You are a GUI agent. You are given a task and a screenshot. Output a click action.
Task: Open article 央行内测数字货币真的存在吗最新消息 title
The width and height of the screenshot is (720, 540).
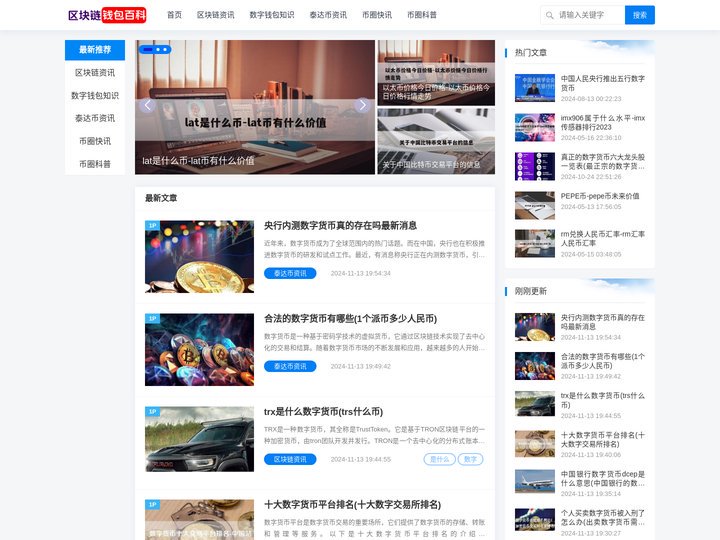[340, 225]
